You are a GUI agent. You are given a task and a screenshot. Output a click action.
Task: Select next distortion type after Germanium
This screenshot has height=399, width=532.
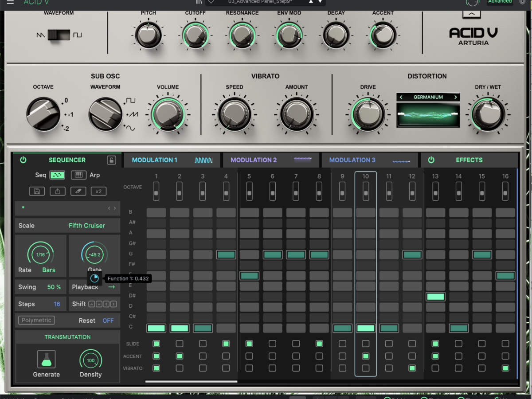click(x=455, y=97)
